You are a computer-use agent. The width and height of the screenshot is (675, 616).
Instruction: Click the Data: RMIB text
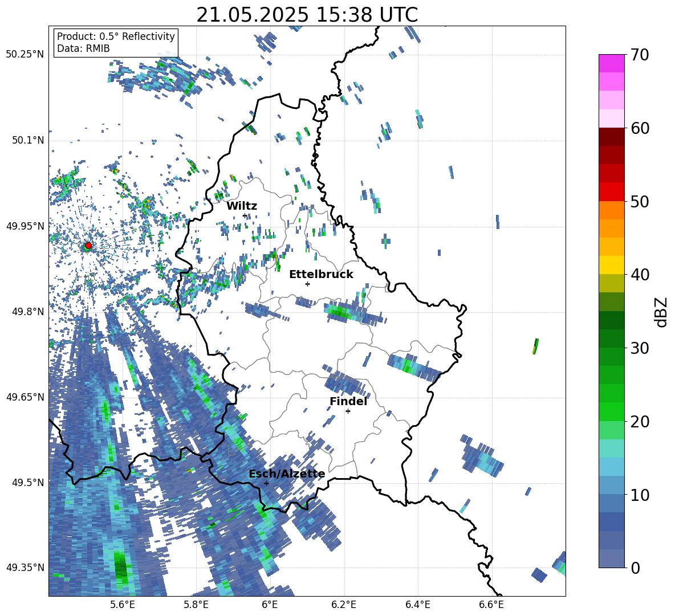click(x=83, y=48)
